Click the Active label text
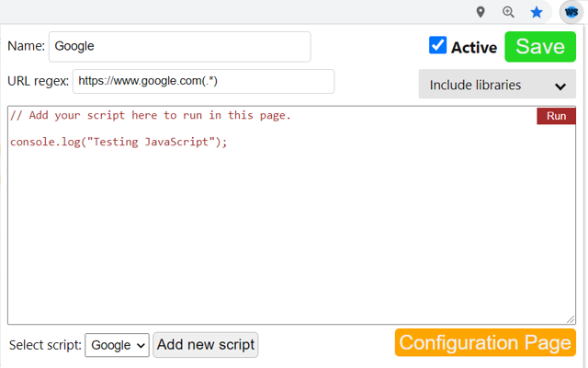 tap(473, 48)
